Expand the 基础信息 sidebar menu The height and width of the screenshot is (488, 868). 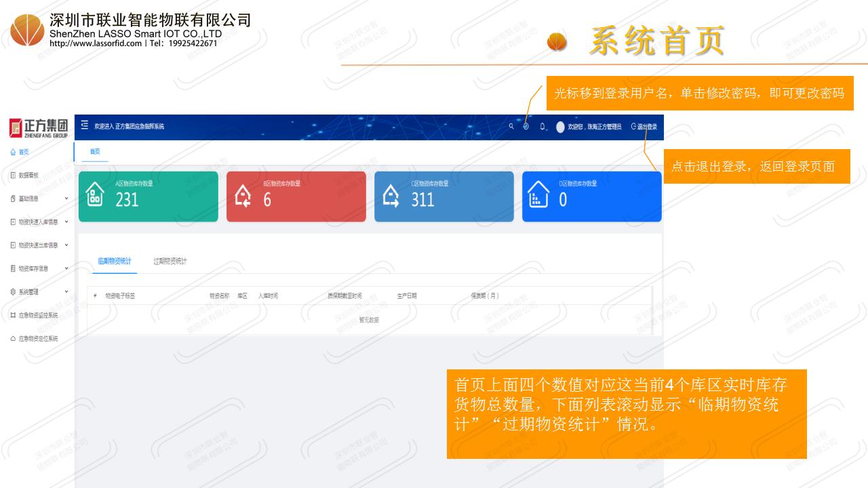38,199
